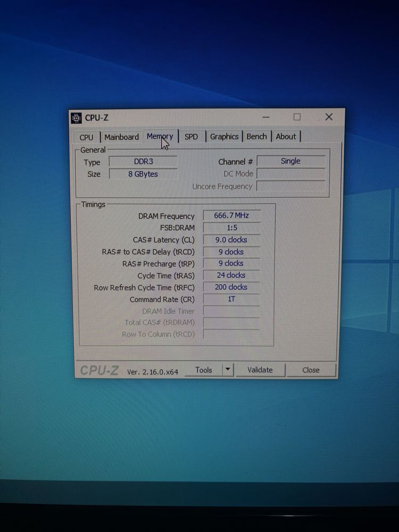Click the tRAS value 24 clocks
This screenshot has height=532, width=399.
231,276
